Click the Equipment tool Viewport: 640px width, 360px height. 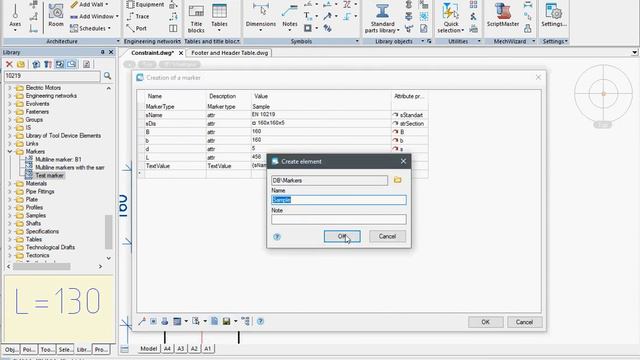(x=145, y=4)
